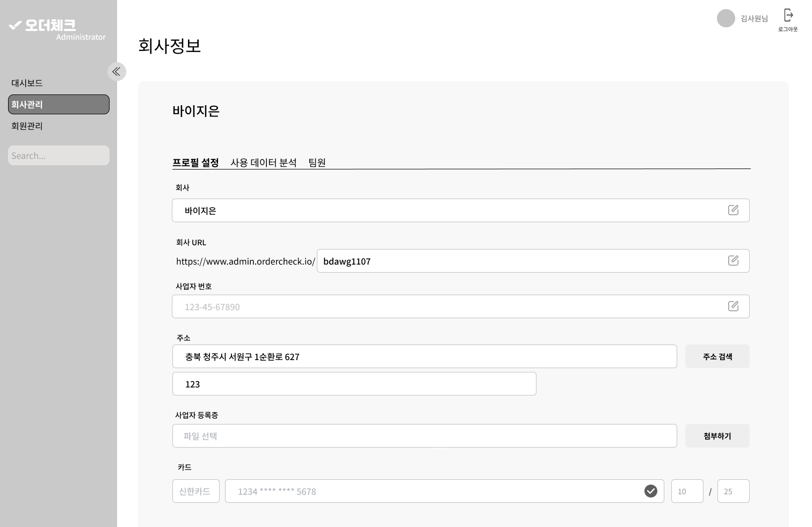812x527 pixels.
Task: Click the edit icon in company name field
Action: pyautogui.click(x=733, y=210)
